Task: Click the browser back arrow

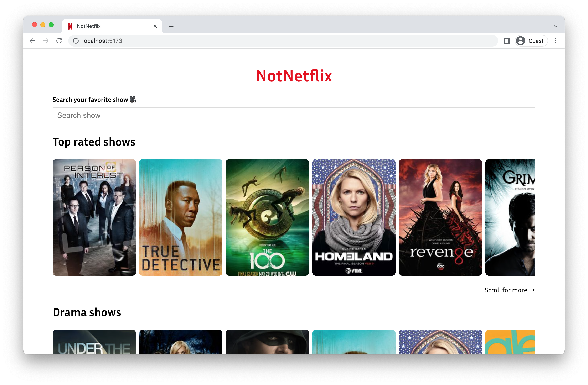Action: click(32, 41)
